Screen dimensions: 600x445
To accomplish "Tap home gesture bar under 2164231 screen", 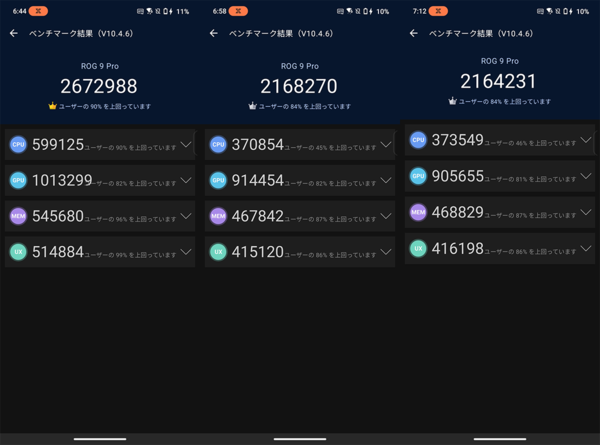I will tap(500, 439).
